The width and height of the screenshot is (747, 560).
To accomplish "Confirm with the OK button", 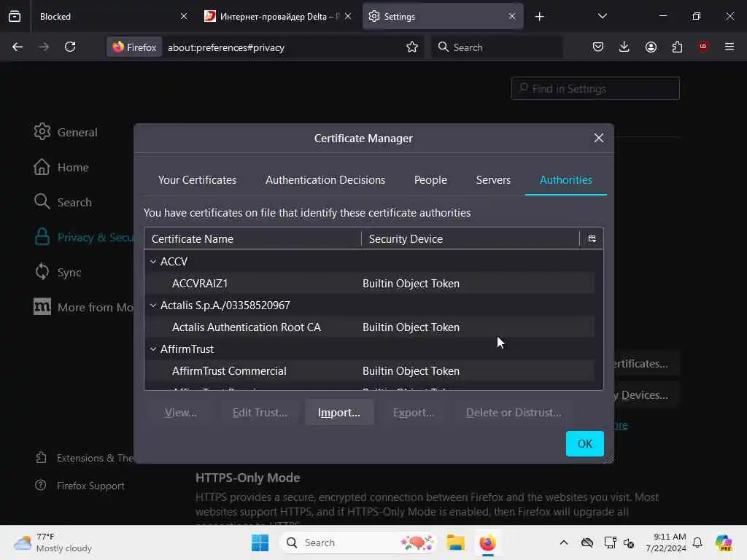I will point(584,444).
